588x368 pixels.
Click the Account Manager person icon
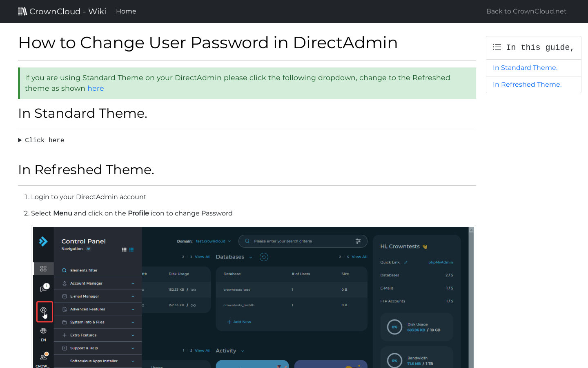click(65, 283)
